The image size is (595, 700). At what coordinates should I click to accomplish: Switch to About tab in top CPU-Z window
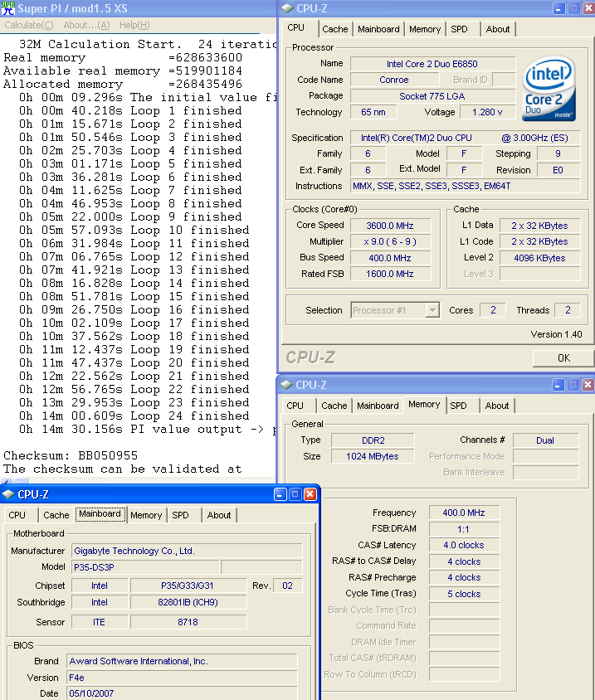(x=498, y=30)
